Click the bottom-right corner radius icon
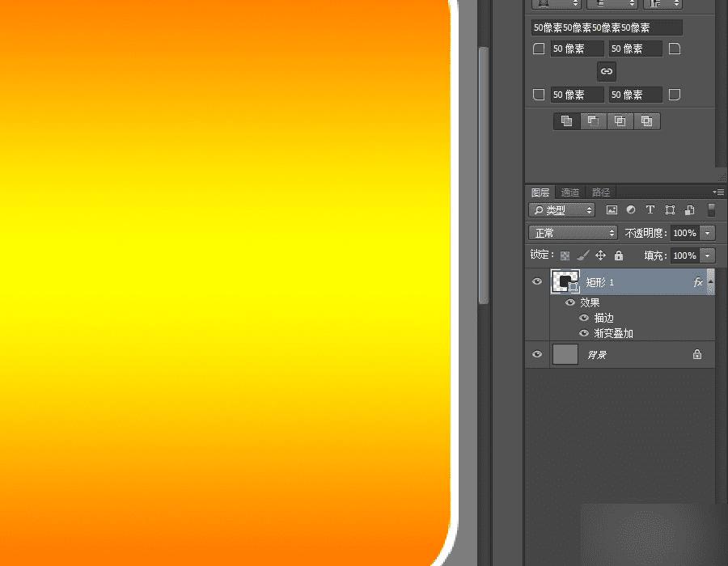The width and height of the screenshot is (728, 566). tap(675, 95)
